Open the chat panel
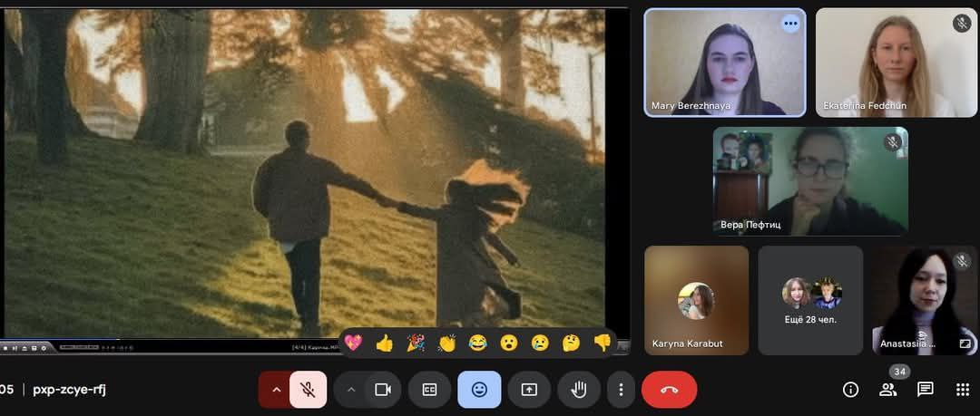This screenshot has height=416, width=980. click(925, 390)
